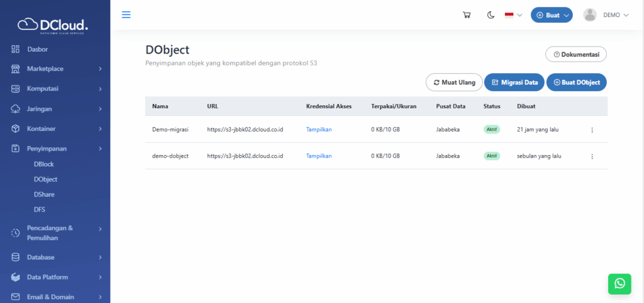
Task: Open the shopping cart icon
Action: [x=467, y=15]
